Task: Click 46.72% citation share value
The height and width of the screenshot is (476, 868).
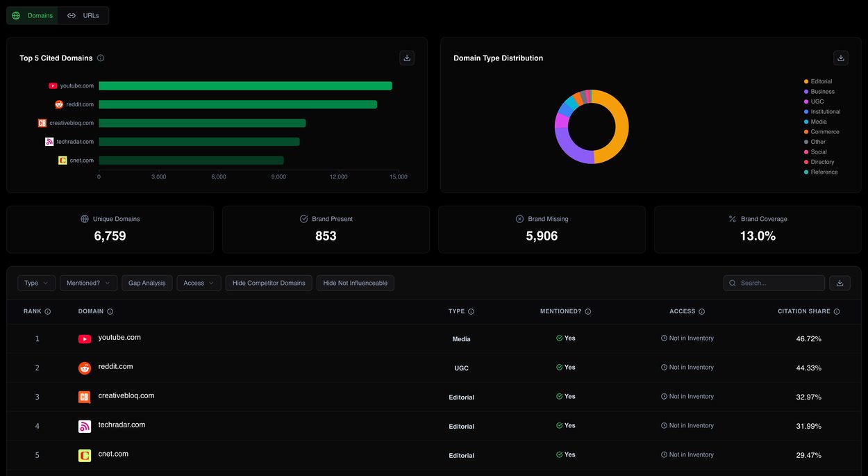Action: pyautogui.click(x=809, y=339)
